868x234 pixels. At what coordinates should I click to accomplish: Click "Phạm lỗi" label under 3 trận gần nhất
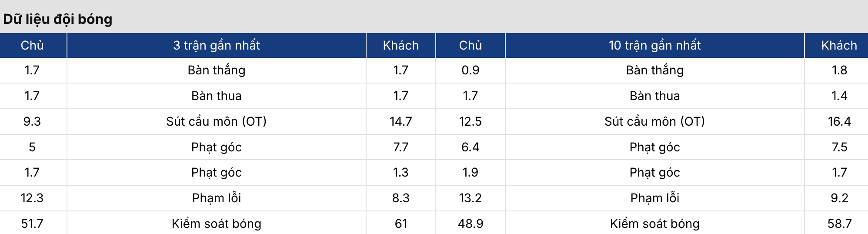[217, 198]
